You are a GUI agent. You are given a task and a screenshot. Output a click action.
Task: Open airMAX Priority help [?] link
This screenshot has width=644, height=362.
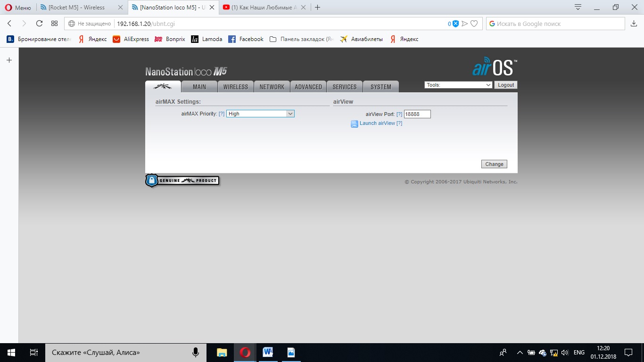click(x=222, y=114)
